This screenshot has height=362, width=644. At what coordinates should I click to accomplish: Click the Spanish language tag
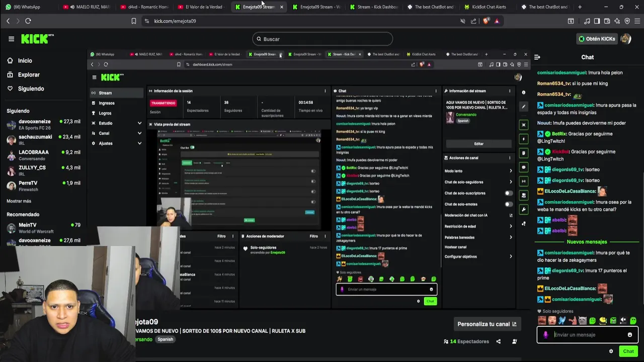[165, 339]
